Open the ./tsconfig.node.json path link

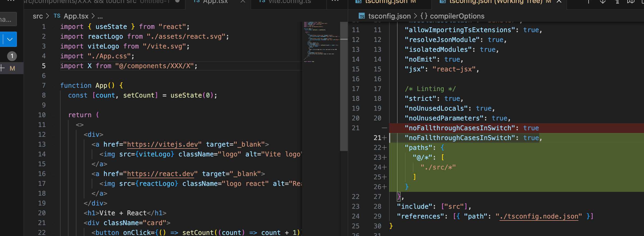click(539, 216)
